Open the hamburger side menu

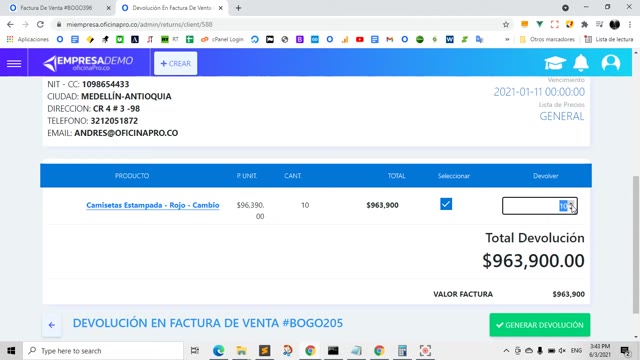coord(14,63)
